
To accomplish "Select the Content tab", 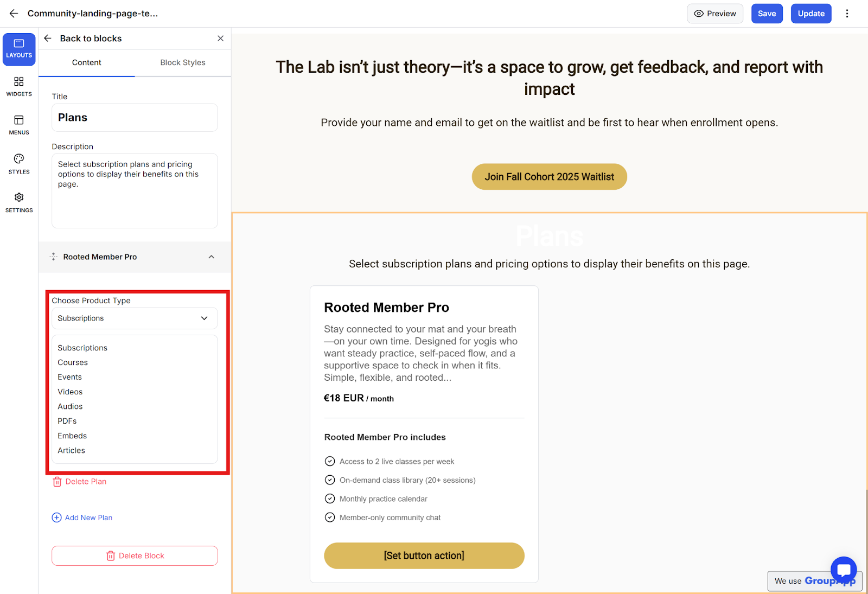I will [x=87, y=63].
